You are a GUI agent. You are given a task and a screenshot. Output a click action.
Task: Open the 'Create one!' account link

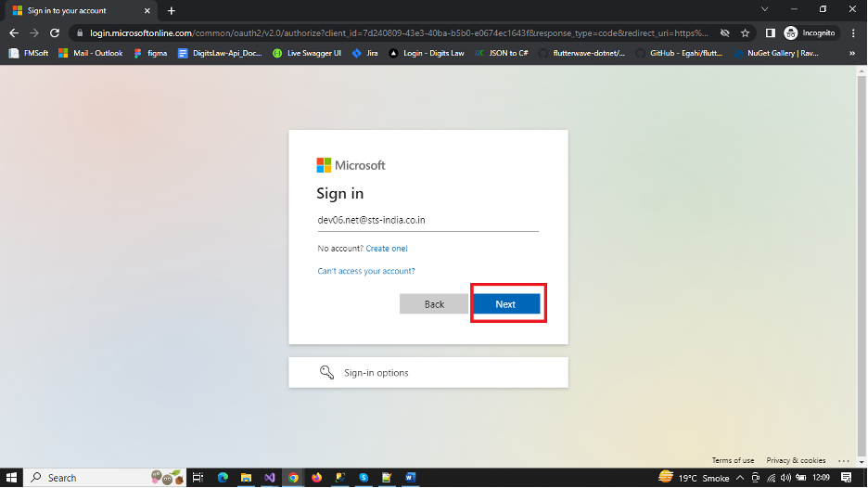point(386,249)
